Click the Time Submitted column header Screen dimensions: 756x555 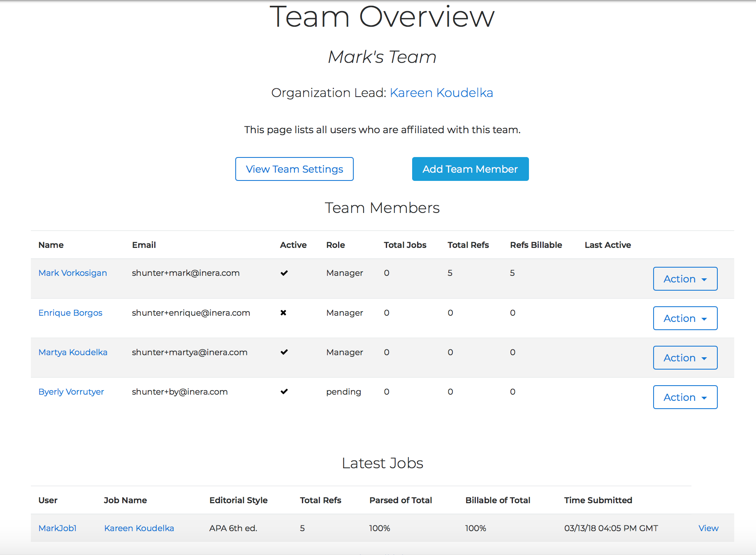pyautogui.click(x=598, y=500)
